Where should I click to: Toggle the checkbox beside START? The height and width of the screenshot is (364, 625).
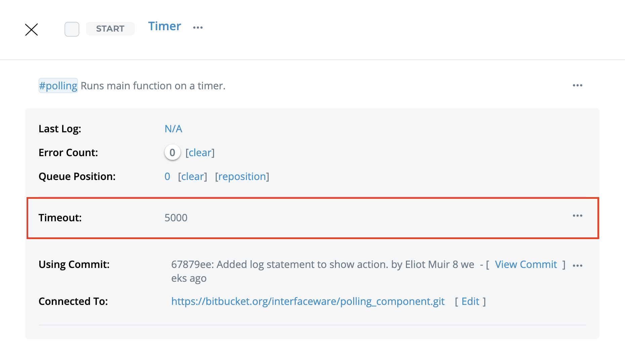72,29
